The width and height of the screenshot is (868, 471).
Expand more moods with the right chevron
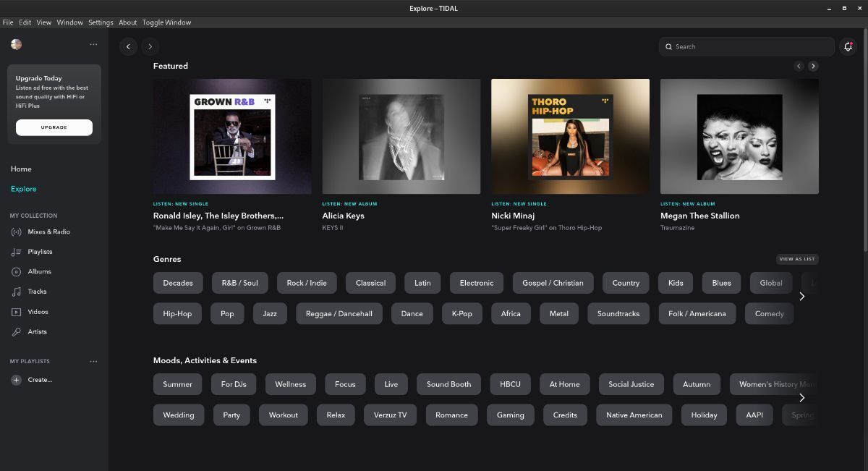coord(801,397)
